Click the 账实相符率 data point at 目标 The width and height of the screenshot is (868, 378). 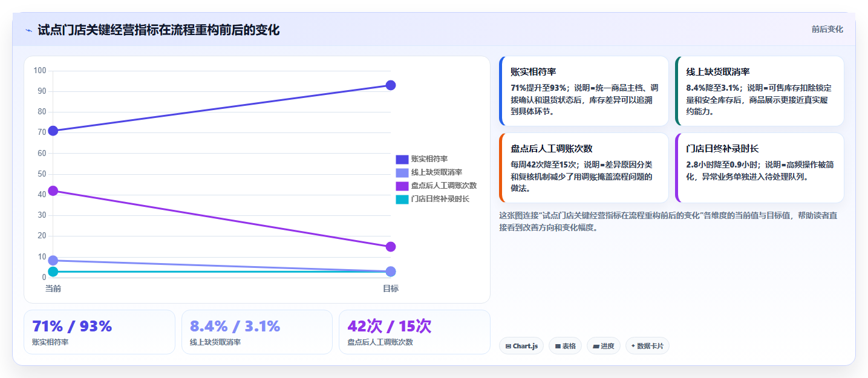point(391,85)
